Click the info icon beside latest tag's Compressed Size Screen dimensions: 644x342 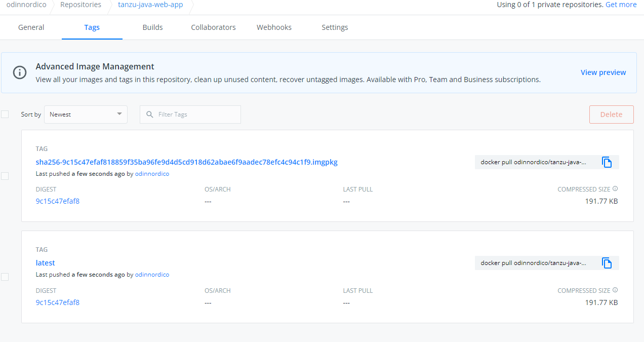[x=615, y=290]
